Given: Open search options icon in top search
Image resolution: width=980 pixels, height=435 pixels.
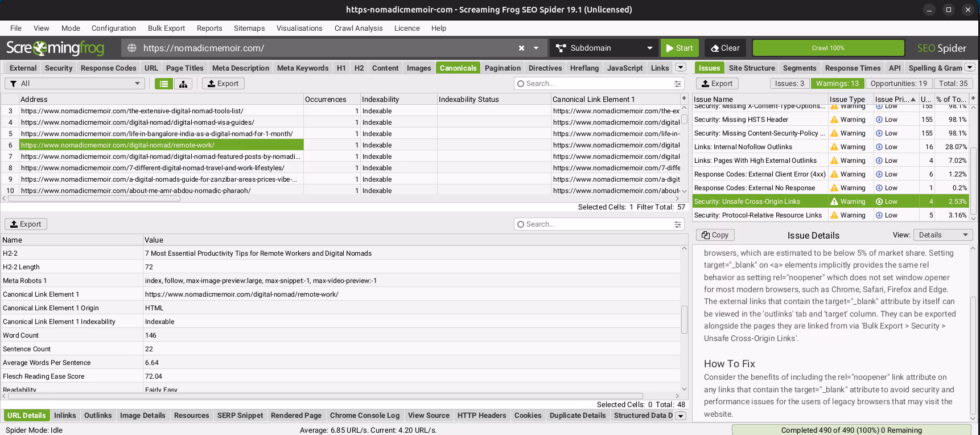Looking at the screenshot, I should click(678, 84).
